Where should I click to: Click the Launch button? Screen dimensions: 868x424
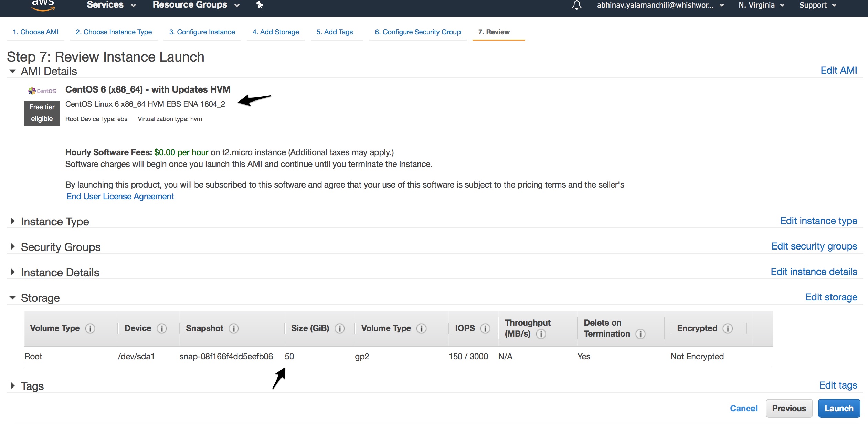[839, 408]
